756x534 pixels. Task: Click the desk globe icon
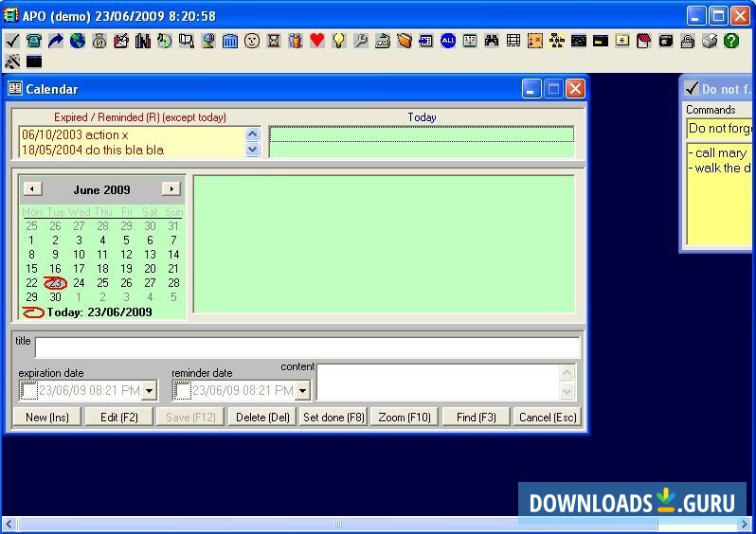pos(208,41)
